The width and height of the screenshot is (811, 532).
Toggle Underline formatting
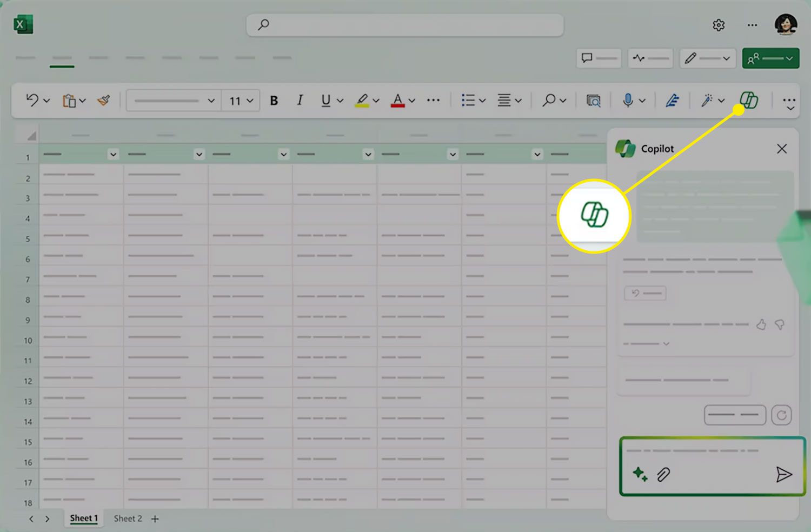pyautogui.click(x=325, y=101)
